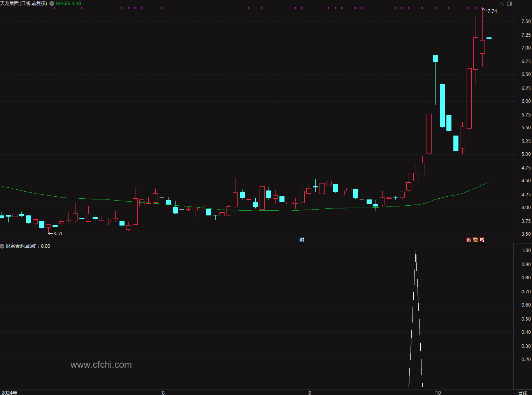Image resolution: width=532 pixels, height=395 pixels.
Task: Click the 天龙集团(日线,前复权) chart title
Action: [23, 4]
